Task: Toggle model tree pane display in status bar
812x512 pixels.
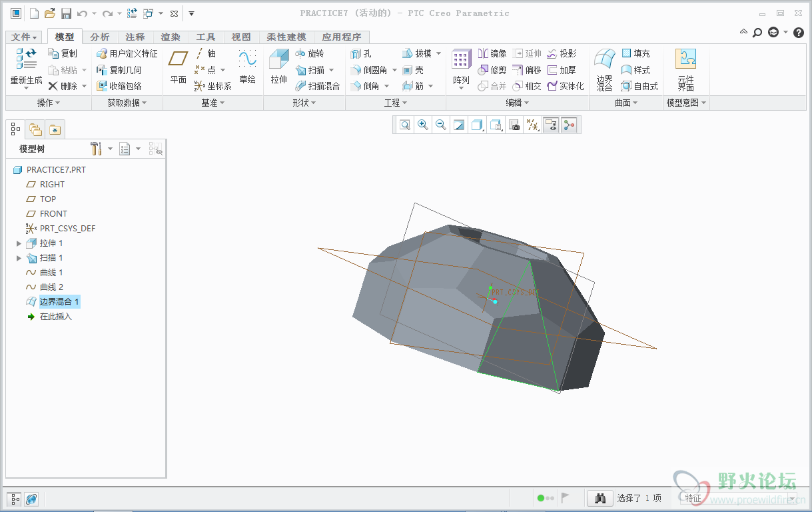Action: [x=15, y=498]
